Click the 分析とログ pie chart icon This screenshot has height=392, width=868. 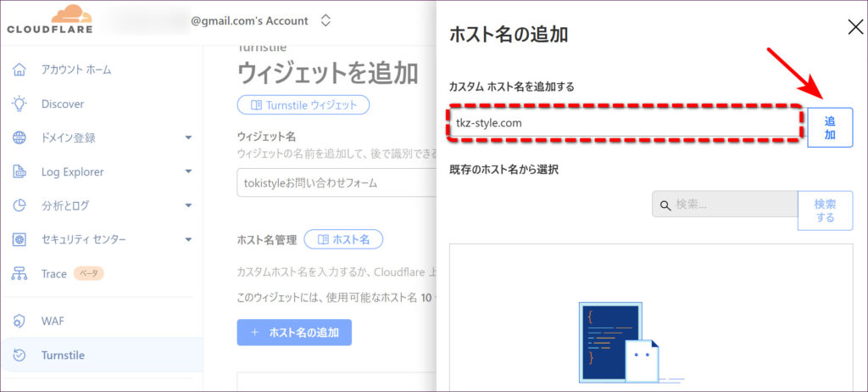pos(19,205)
